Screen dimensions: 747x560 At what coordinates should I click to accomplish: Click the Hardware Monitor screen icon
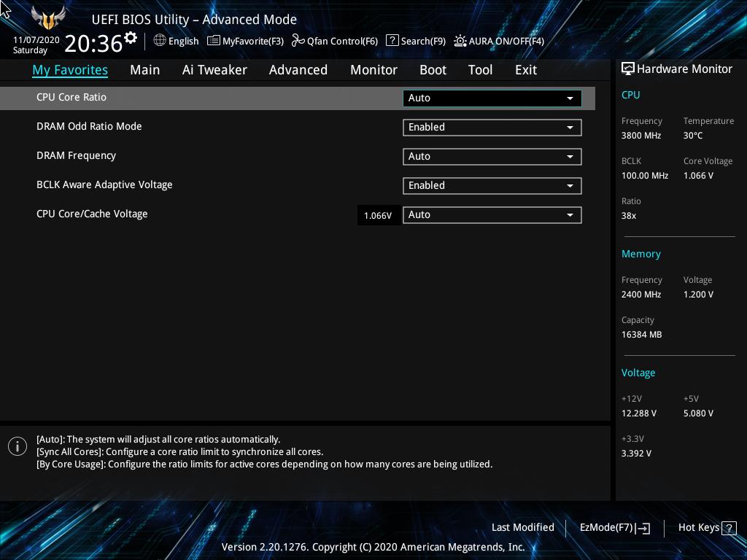(x=628, y=69)
